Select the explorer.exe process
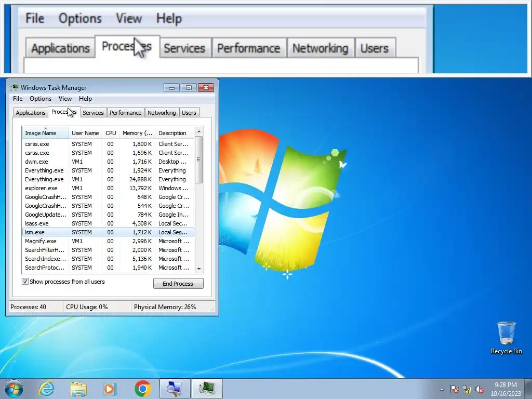The height and width of the screenshot is (399, 532). [108, 188]
